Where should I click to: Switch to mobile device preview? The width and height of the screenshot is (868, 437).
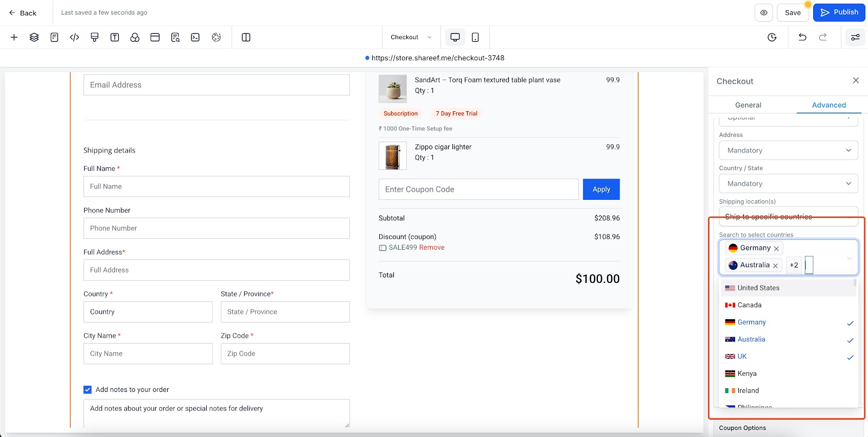pyautogui.click(x=475, y=37)
